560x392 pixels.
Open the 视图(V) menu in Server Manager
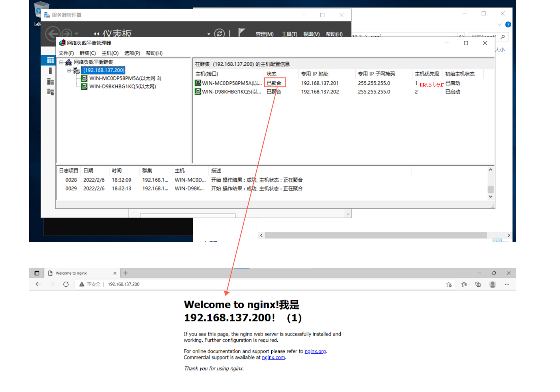[311, 34]
